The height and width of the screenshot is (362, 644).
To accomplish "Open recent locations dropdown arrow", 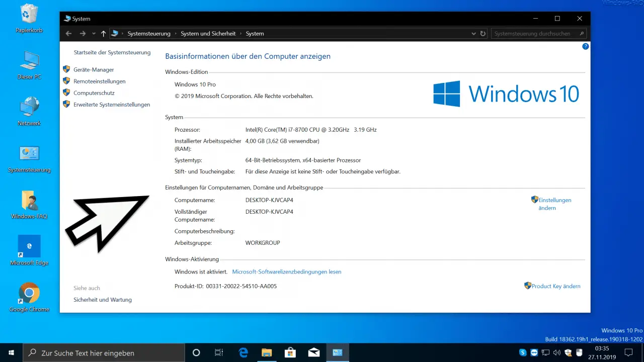I will (x=94, y=34).
